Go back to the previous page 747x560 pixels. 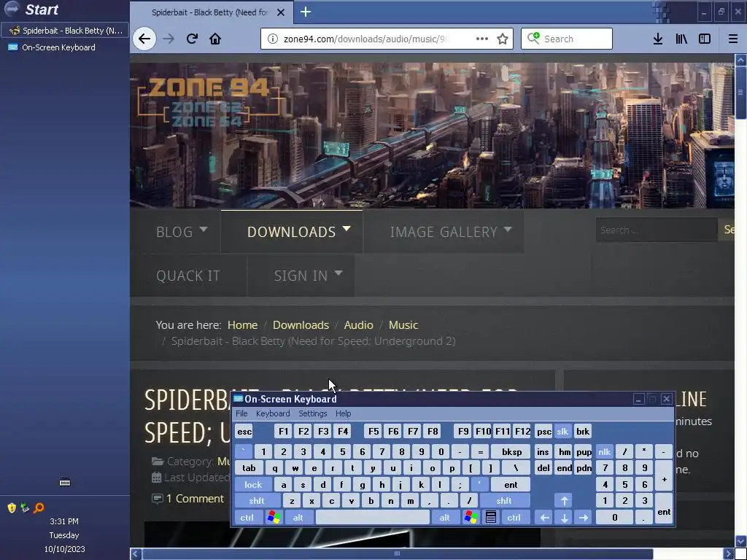point(144,39)
